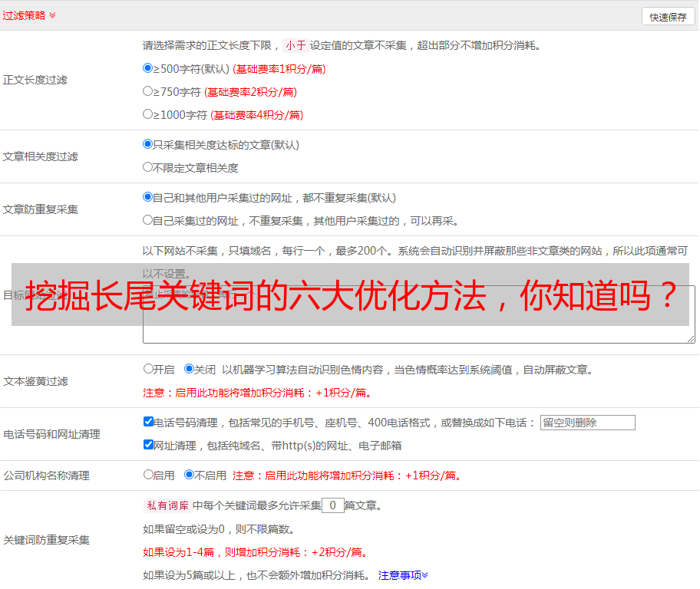Select 不启用 for 公司机构名称清理
The height and width of the screenshot is (589, 700).
[x=189, y=475]
